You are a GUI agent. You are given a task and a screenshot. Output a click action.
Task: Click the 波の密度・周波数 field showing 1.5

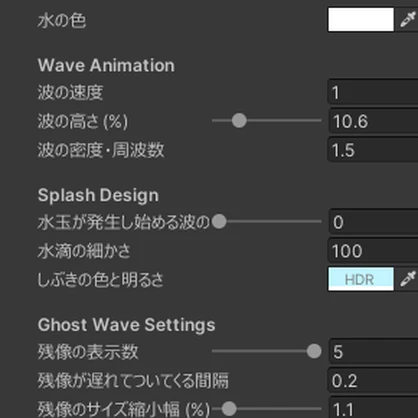point(373,150)
